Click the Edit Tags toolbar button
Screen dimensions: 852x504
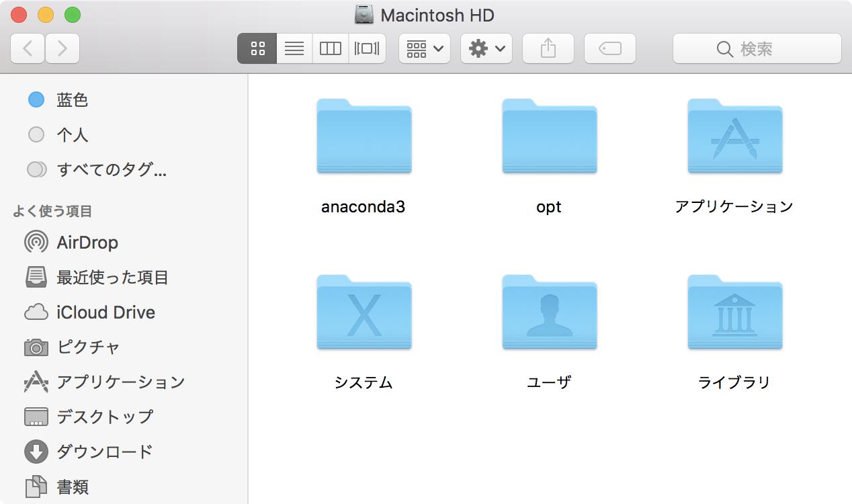point(610,48)
